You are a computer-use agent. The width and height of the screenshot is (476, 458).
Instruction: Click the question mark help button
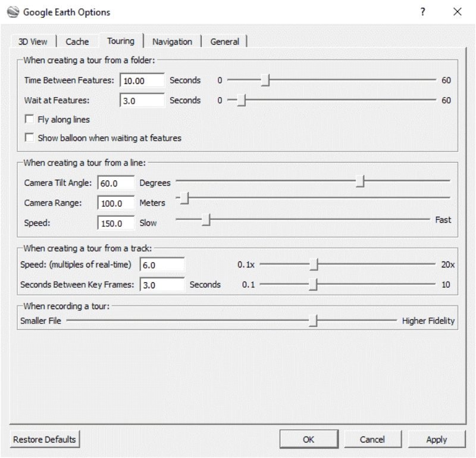click(x=422, y=12)
